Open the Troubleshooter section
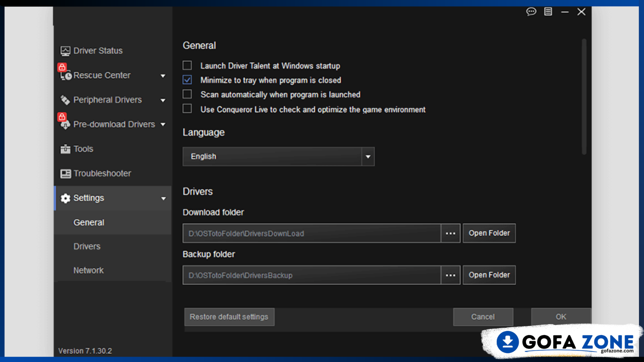The width and height of the screenshot is (644, 362). [102, 174]
